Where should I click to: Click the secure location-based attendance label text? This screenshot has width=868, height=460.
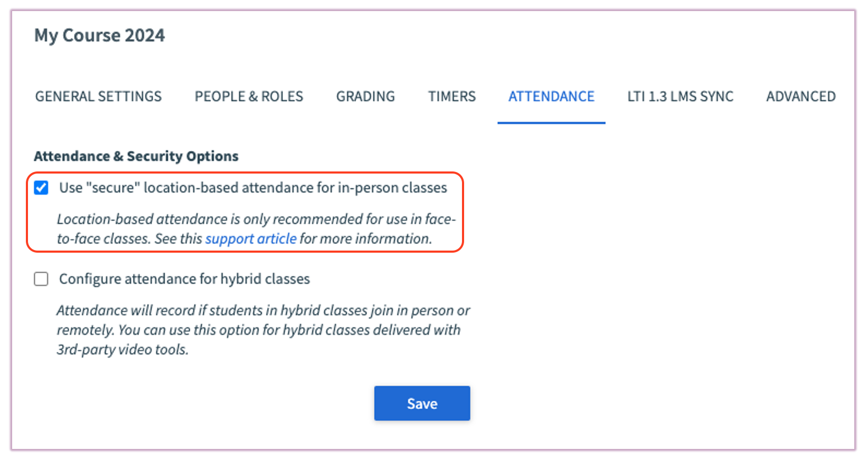coord(252,187)
